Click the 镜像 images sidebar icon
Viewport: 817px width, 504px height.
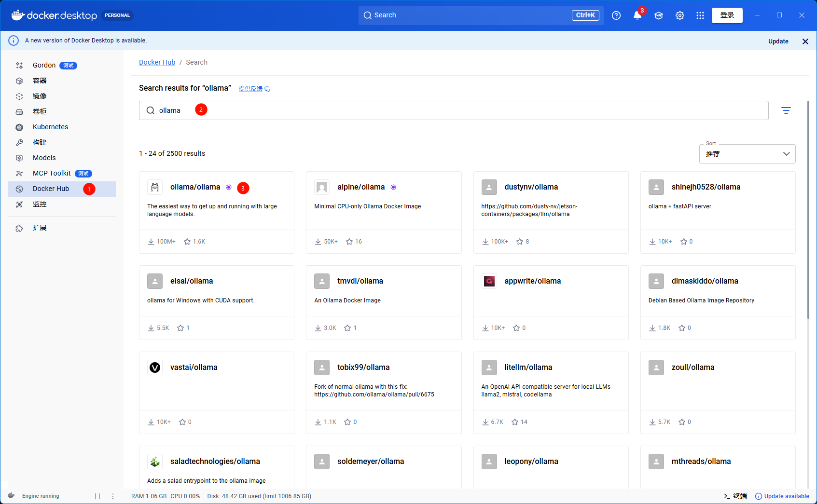point(19,96)
